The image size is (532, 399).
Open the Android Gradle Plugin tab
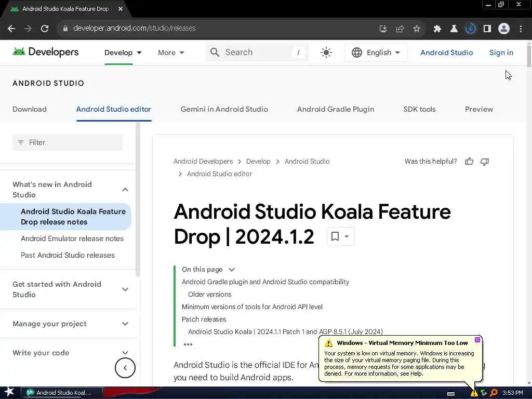[336, 109]
